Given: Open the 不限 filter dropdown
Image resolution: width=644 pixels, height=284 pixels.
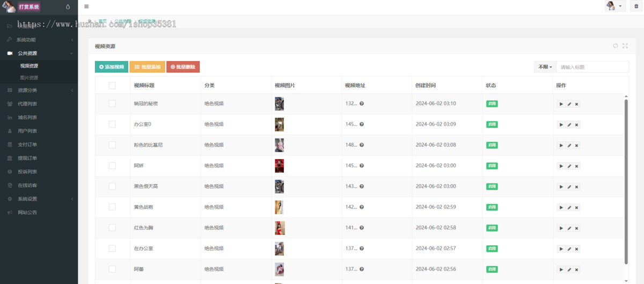Looking at the screenshot, I should pos(545,67).
